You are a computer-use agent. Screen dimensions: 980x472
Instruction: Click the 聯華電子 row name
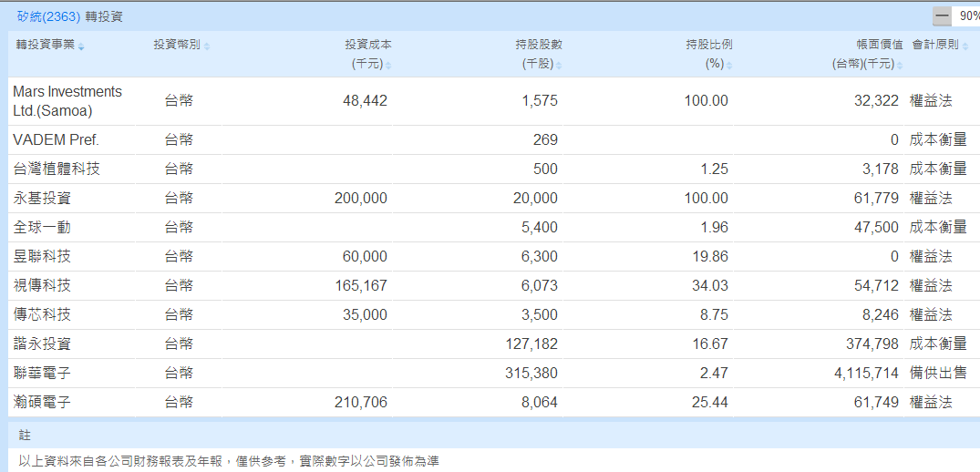(42, 373)
